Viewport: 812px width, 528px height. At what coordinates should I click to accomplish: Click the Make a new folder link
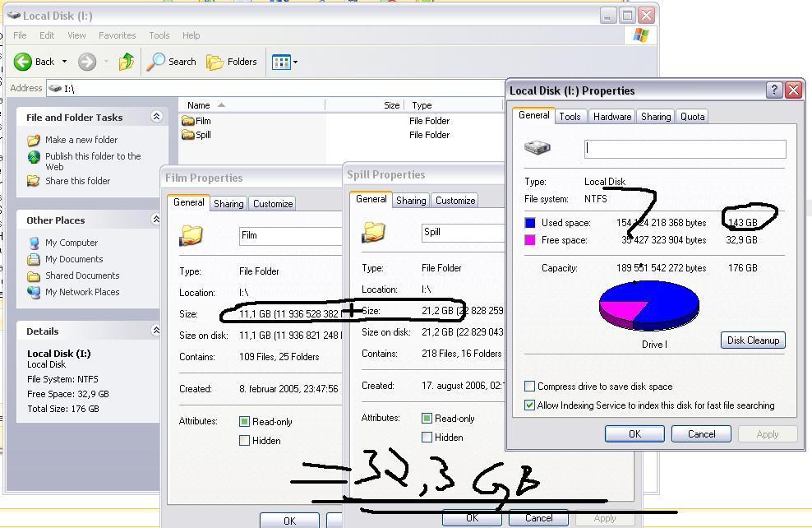[x=81, y=140]
